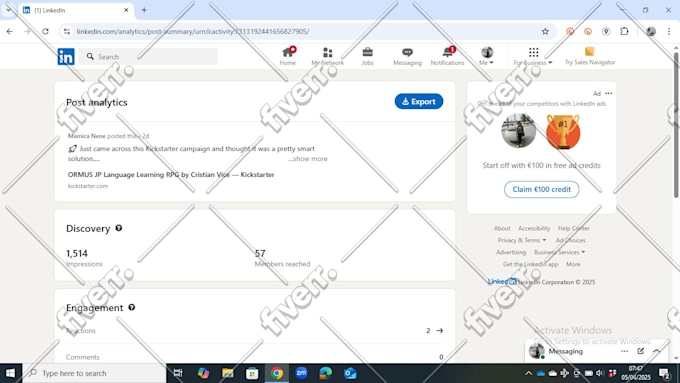Expand the For Business apps menu
This screenshot has height=383, width=680.
533,56
